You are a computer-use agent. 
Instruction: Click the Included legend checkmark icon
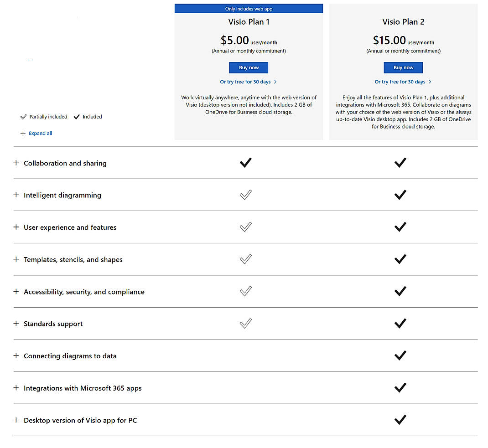(78, 116)
